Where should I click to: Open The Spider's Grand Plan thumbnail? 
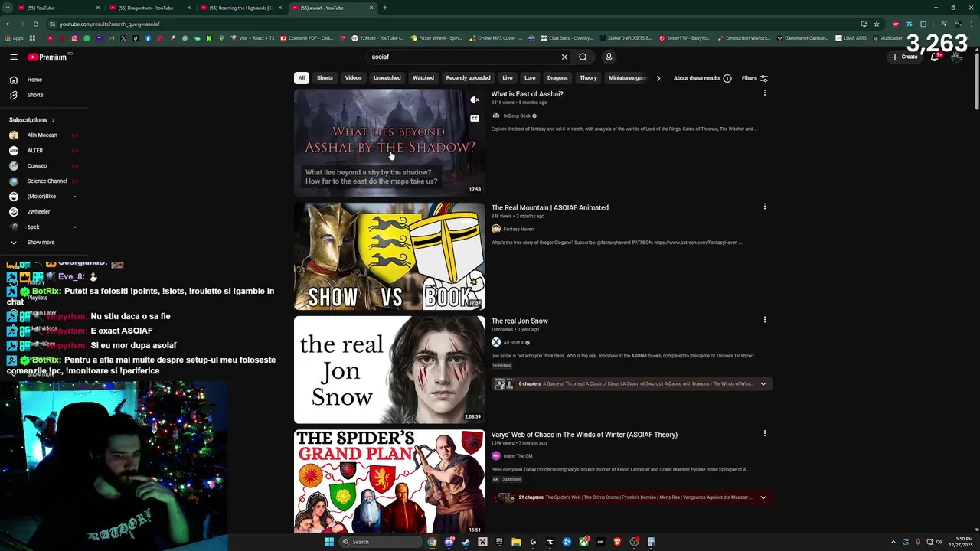click(389, 481)
